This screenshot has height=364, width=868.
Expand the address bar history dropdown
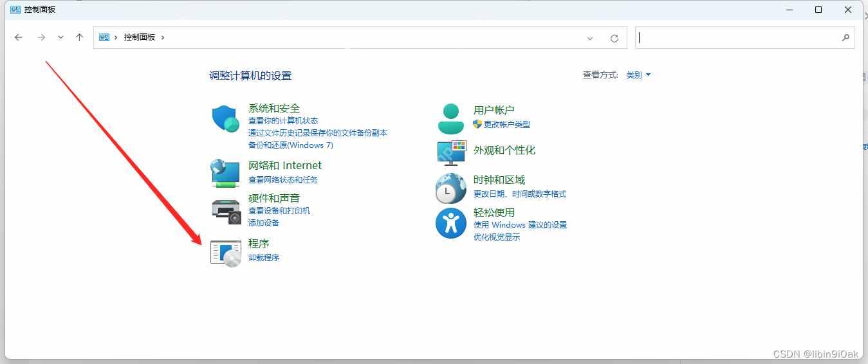pos(590,38)
